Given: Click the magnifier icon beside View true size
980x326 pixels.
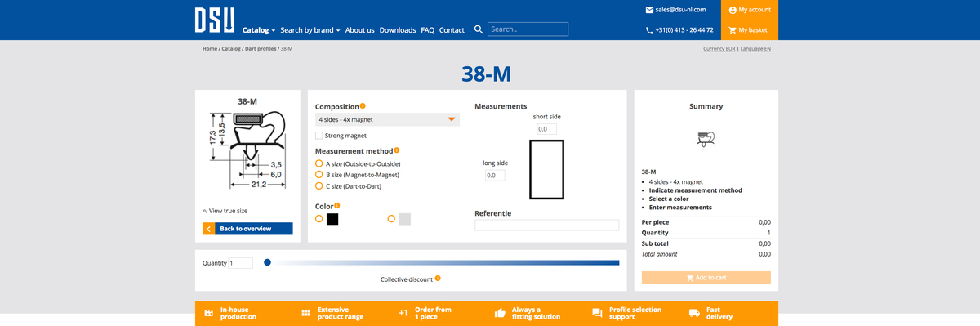Looking at the screenshot, I should pos(205,211).
